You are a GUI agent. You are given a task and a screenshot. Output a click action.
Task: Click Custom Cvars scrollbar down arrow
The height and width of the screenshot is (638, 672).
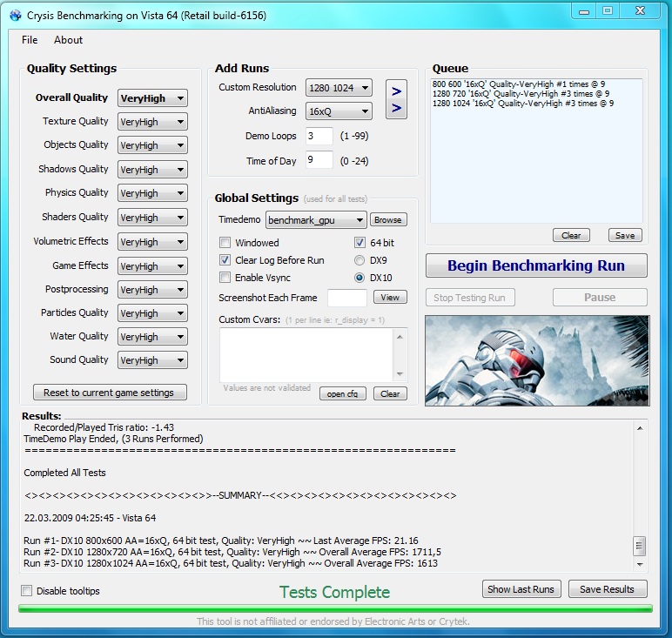point(400,374)
